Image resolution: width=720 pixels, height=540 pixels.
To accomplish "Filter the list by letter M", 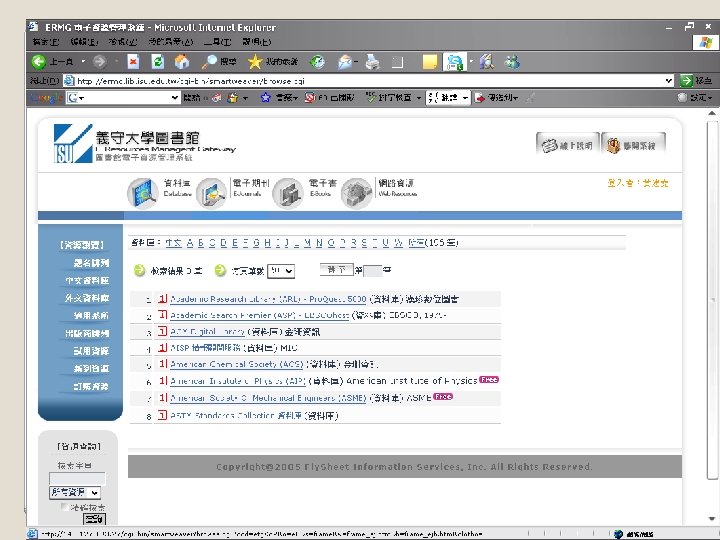I will tap(307, 243).
